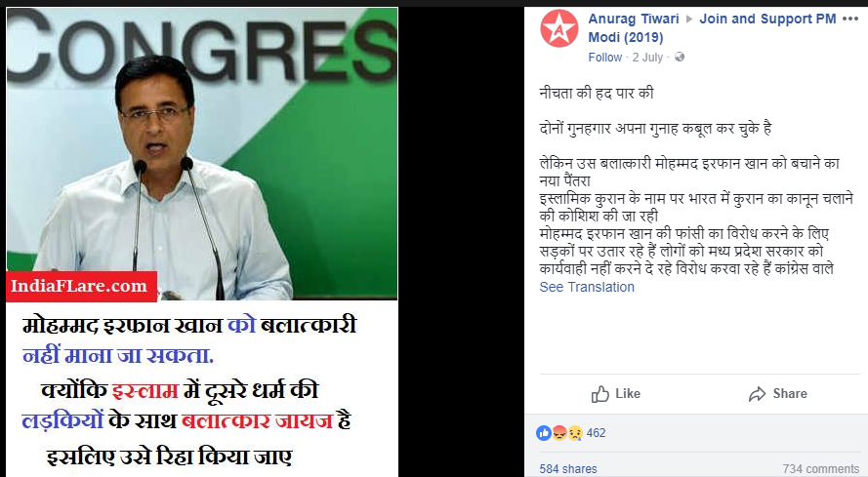Click the Share arrow icon
The width and height of the screenshot is (868, 477).
tap(757, 394)
